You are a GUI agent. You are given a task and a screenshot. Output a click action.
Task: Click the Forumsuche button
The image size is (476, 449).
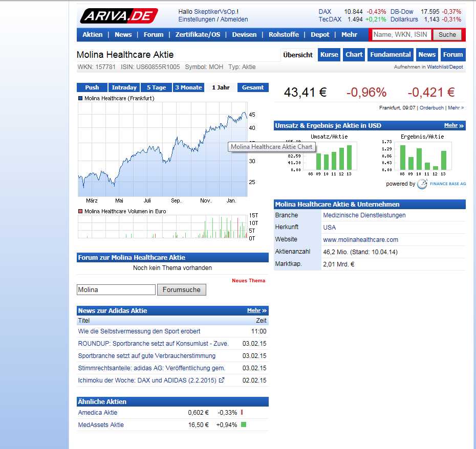pyautogui.click(x=182, y=290)
